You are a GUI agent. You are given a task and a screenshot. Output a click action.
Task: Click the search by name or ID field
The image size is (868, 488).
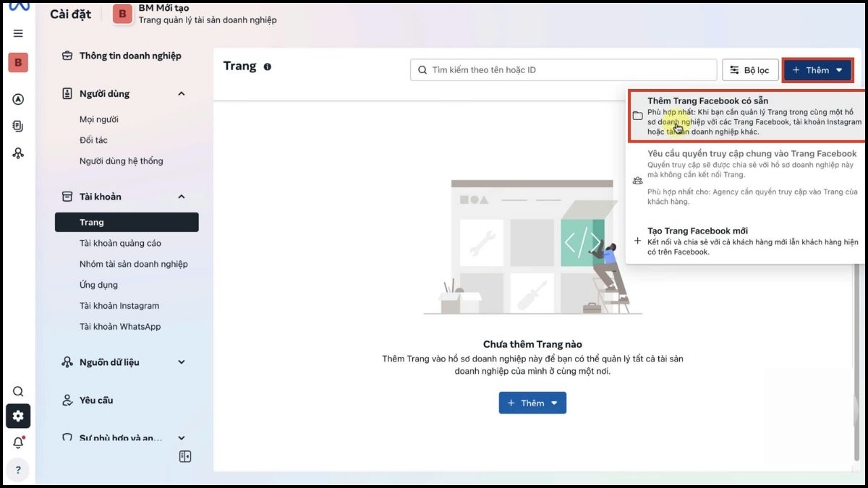click(x=563, y=70)
